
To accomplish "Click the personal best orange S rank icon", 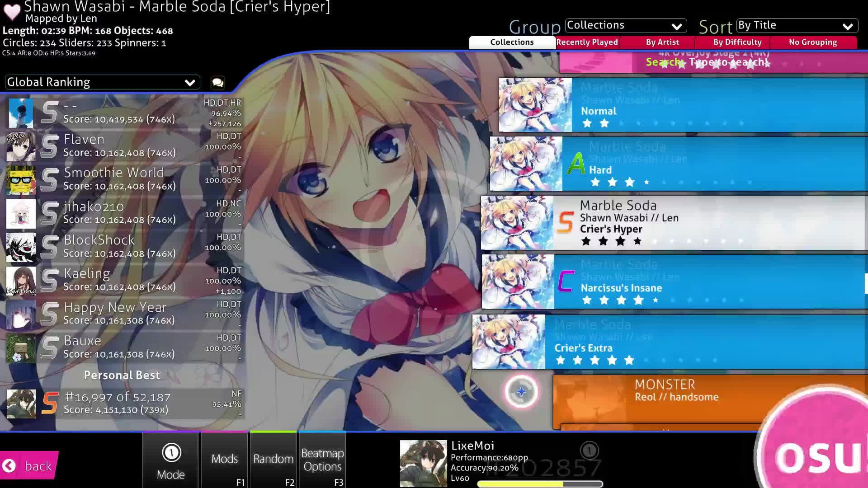I will [x=50, y=404].
